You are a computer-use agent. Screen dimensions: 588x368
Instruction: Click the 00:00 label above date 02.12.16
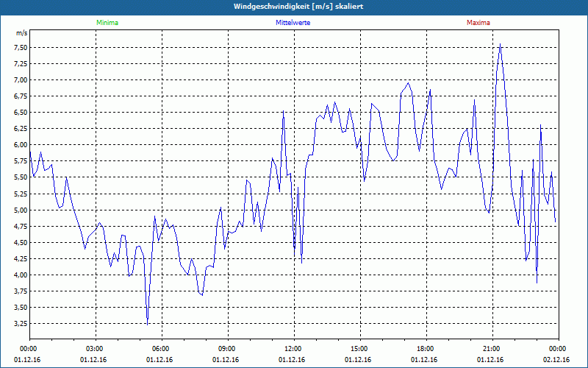pyautogui.click(x=559, y=349)
